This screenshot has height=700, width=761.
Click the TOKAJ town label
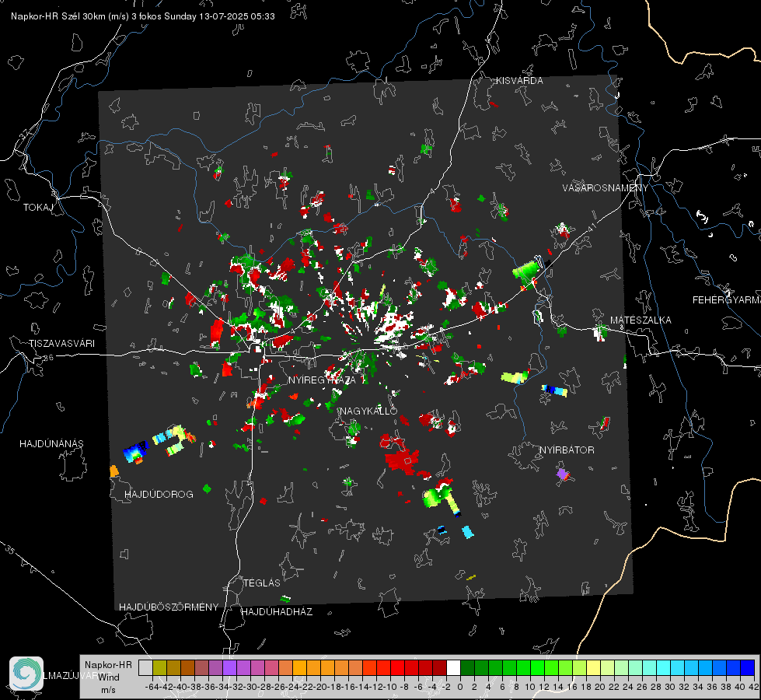38,208
